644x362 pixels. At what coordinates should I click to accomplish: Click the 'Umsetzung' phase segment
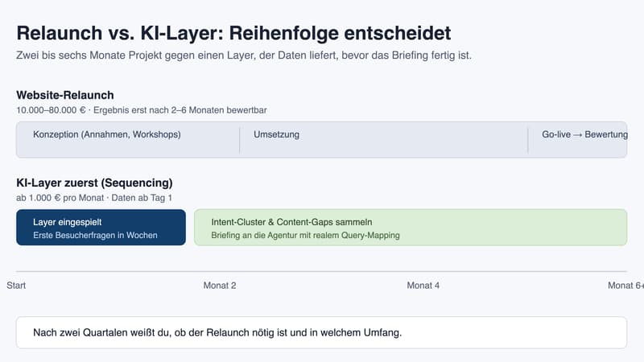click(x=384, y=139)
